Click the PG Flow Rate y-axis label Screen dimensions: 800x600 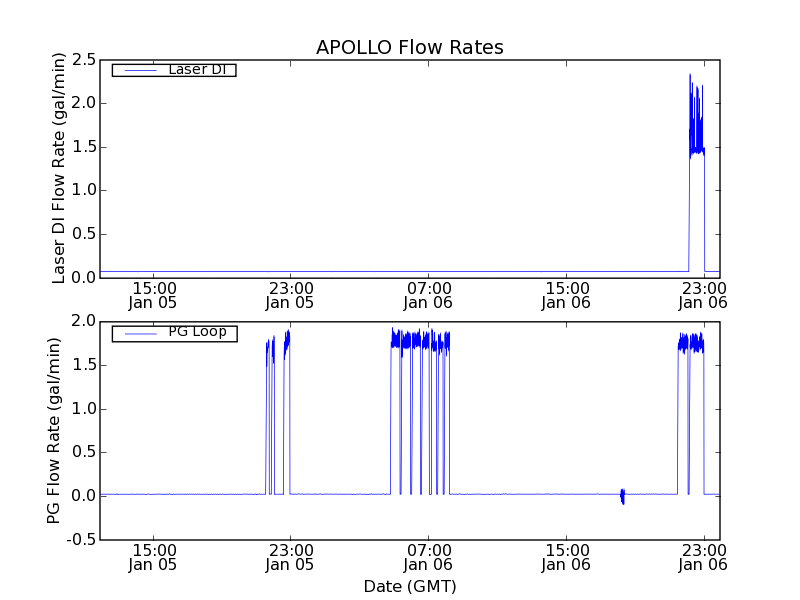[54, 430]
